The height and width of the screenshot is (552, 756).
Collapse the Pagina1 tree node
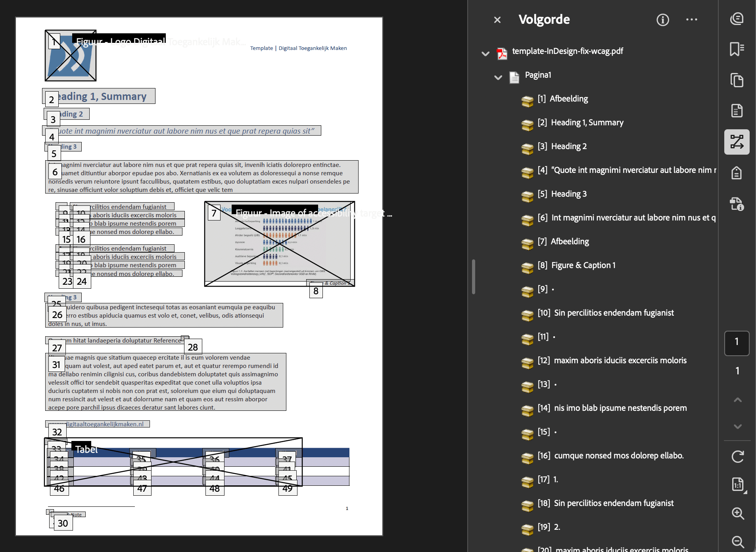[498, 77]
